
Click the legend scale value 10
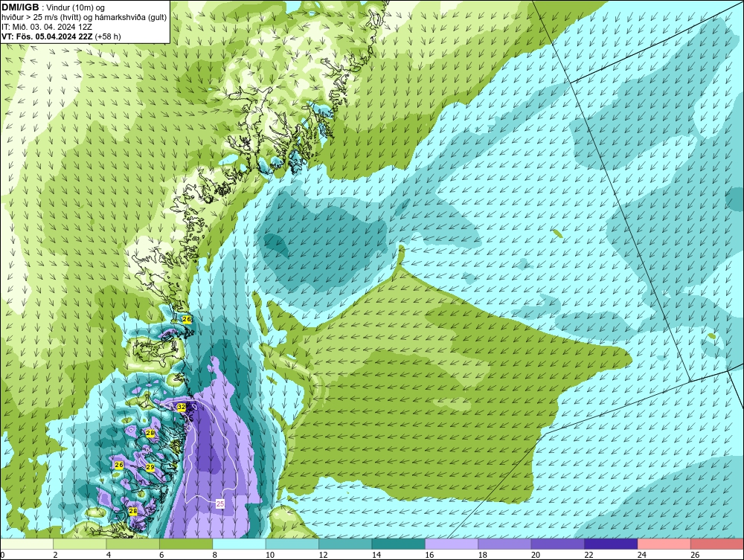click(270, 555)
